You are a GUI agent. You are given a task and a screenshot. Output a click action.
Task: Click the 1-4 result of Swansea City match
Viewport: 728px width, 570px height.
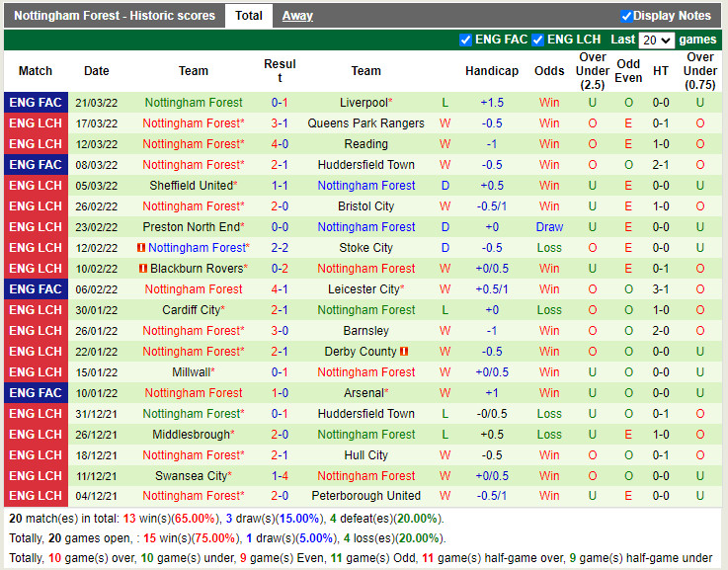[280, 475]
